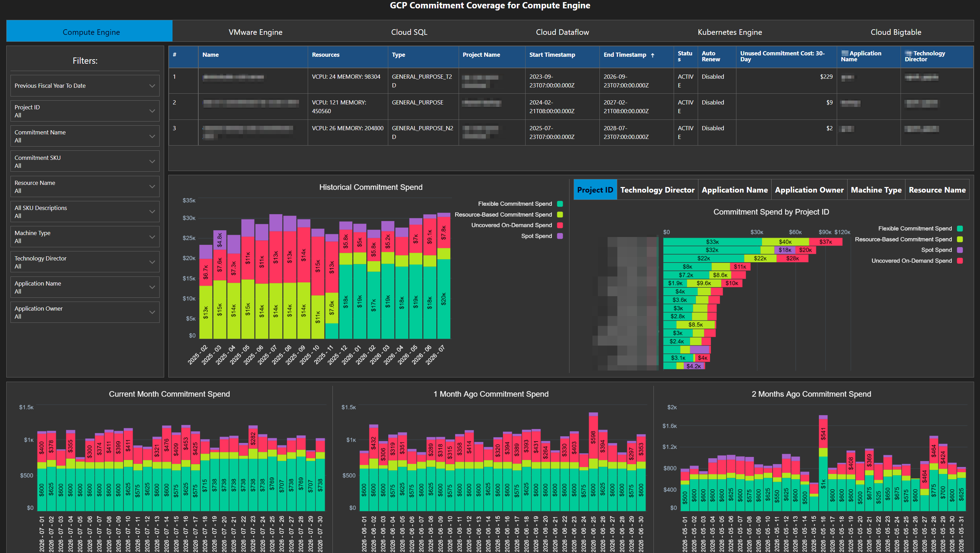Click the $33k bar segment in Project ID chart
The image size is (980, 553).
tap(712, 242)
